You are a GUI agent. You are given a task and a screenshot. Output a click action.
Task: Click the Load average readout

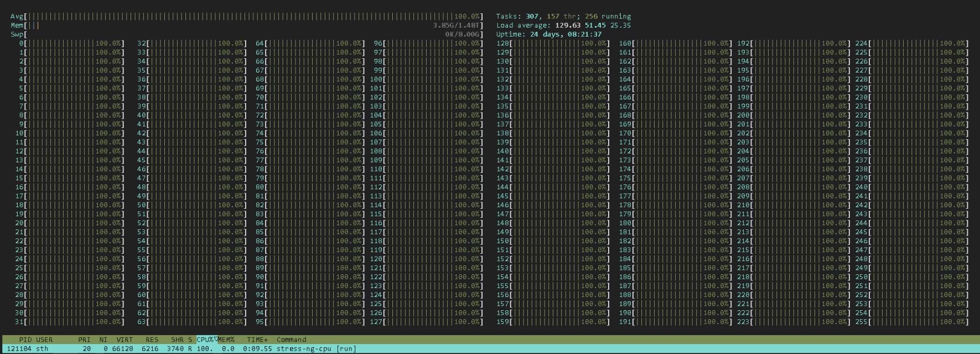tap(563, 25)
